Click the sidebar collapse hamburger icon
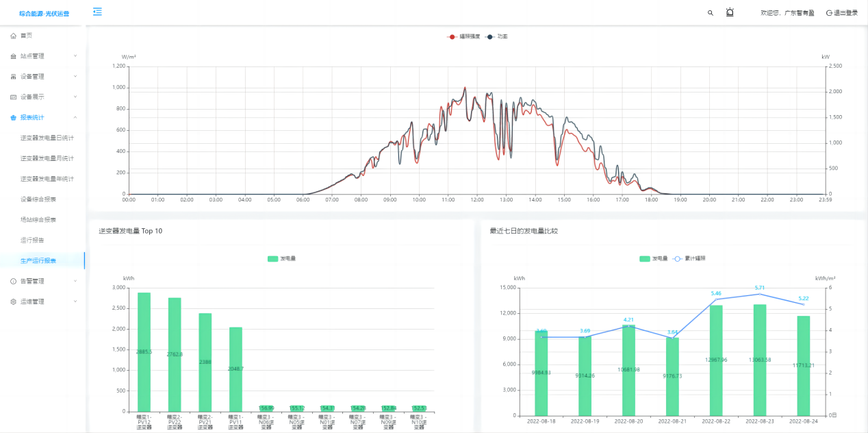868x433 pixels. (97, 12)
